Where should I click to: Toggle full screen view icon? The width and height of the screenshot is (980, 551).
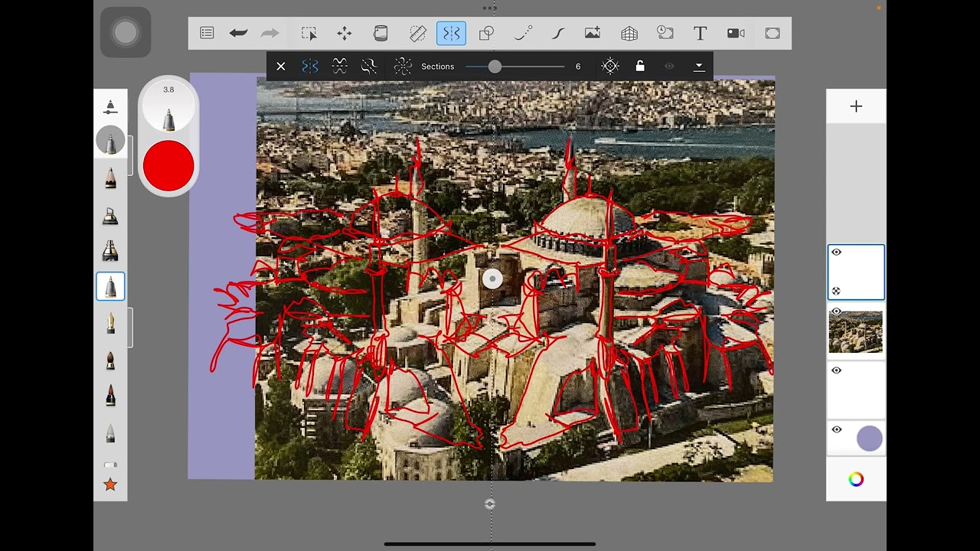(773, 33)
